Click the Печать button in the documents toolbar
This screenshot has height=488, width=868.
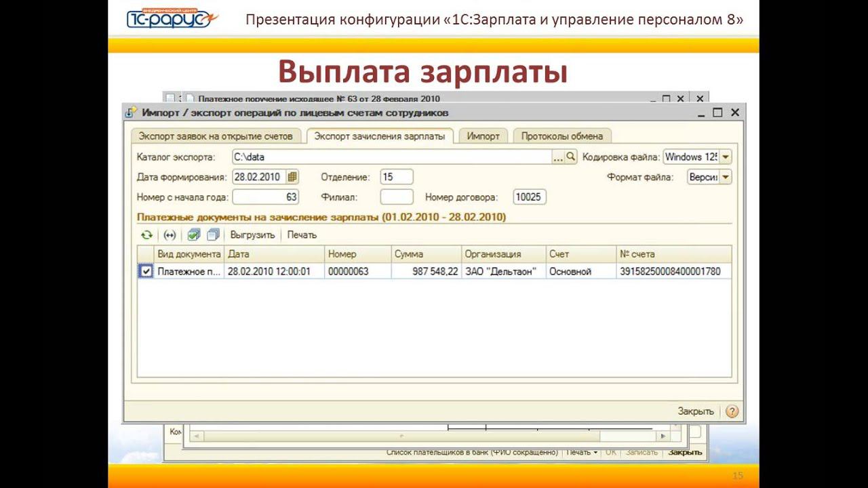pos(302,235)
